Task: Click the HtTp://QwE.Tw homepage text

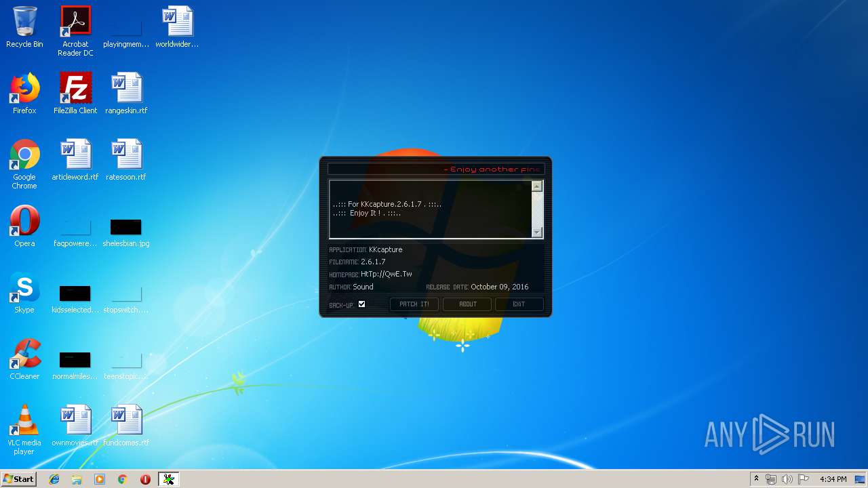Action: pyautogui.click(x=387, y=274)
